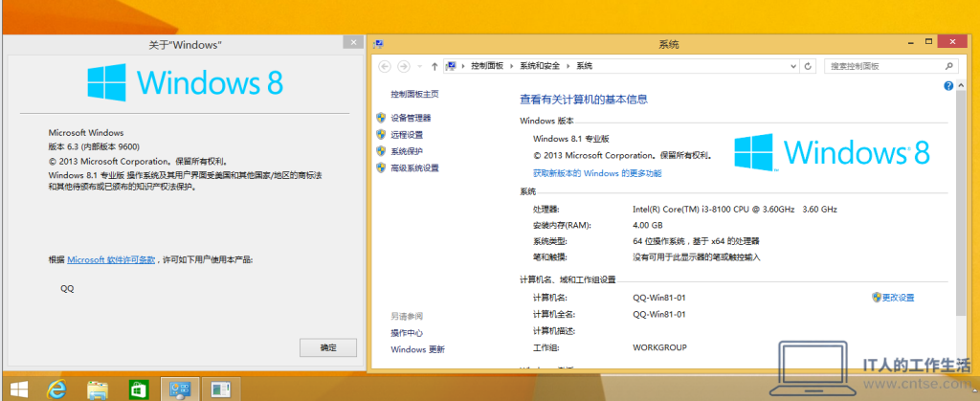Open 系统保护 link

click(407, 151)
